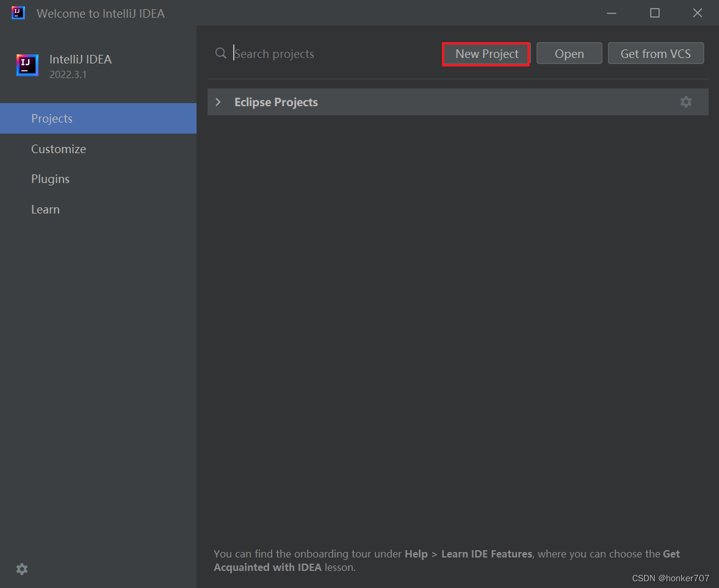719x588 pixels.
Task: Close the Welcome to IntelliJ IDEA window
Action: [698, 13]
